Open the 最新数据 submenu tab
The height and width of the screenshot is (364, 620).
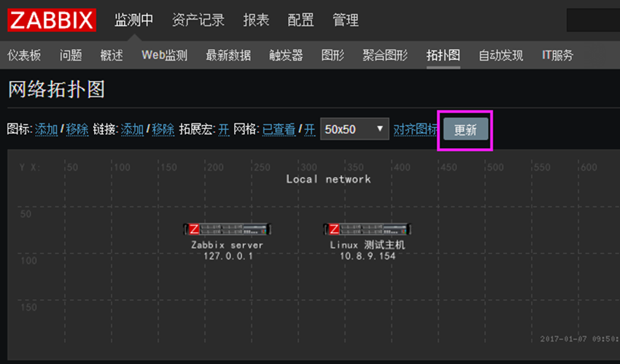tap(228, 55)
